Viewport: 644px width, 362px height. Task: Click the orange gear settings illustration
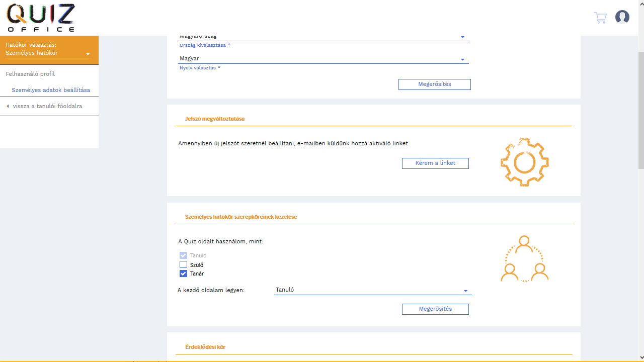[524, 162]
